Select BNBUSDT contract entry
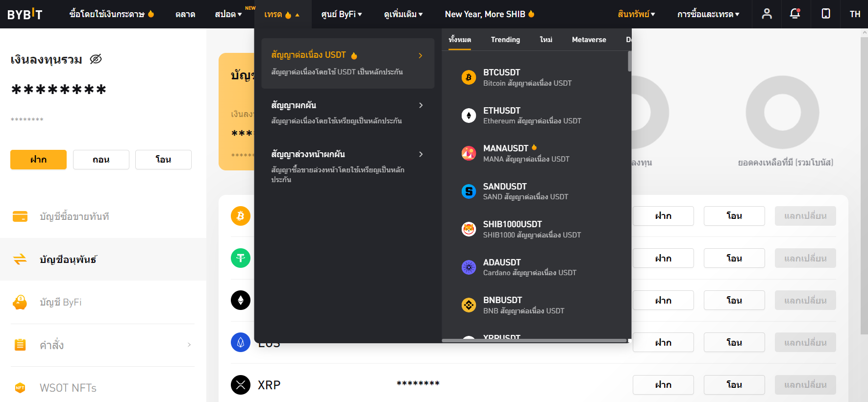The width and height of the screenshot is (868, 402). coord(537,305)
